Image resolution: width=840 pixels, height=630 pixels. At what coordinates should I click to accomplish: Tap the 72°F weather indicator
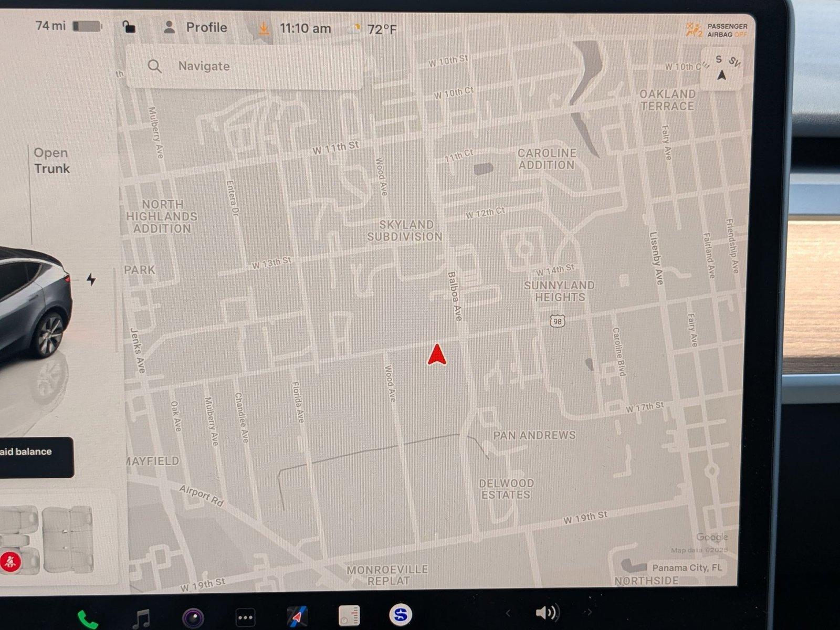[x=373, y=29]
